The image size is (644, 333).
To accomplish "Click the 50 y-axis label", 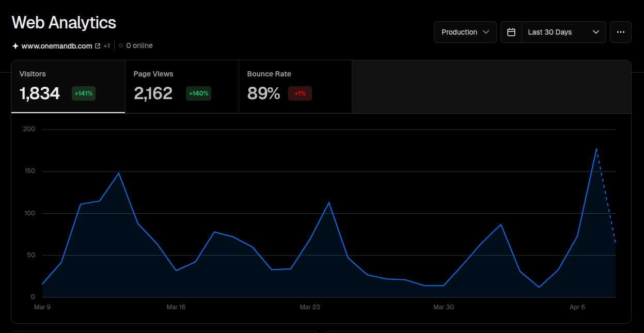I will 31,255.
